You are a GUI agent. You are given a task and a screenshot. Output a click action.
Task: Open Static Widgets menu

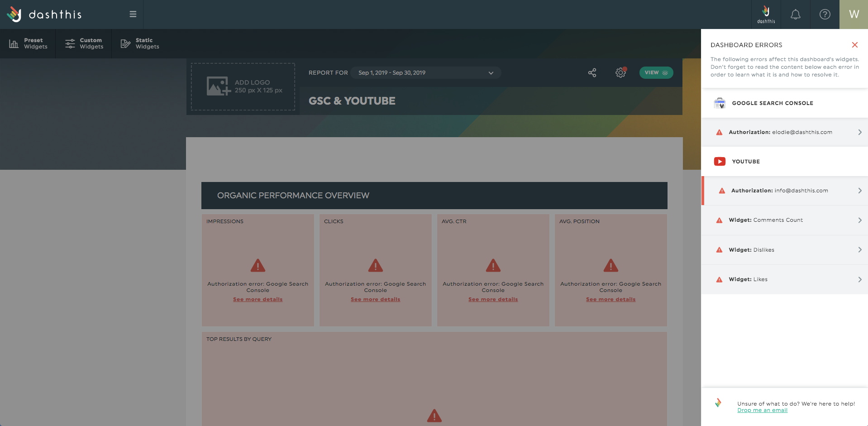pos(140,43)
